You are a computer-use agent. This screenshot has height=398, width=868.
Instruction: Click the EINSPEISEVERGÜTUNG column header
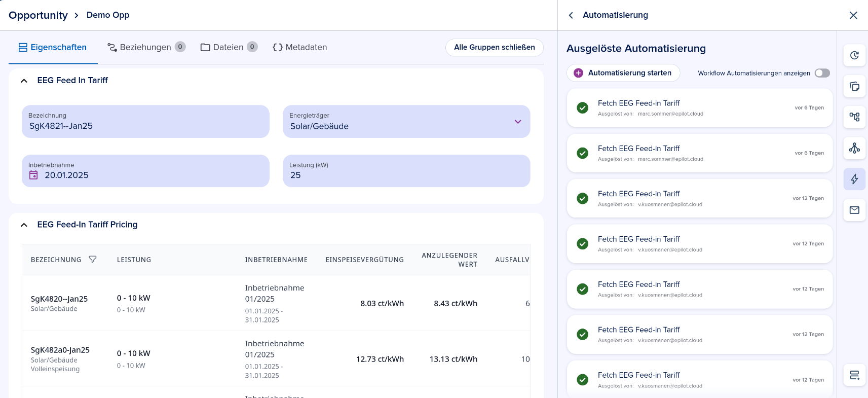pos(365,260)
